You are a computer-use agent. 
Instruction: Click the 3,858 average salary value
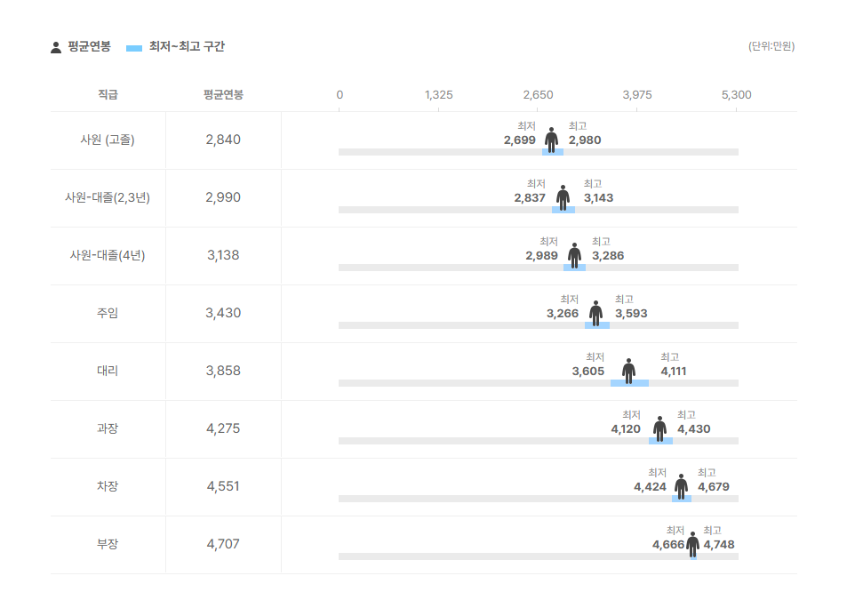click(x=223, y=371)
